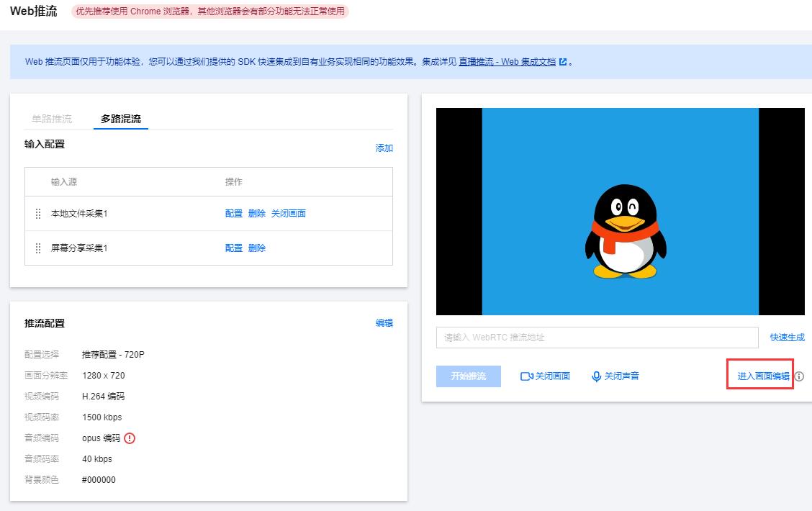Toggle the camera via 关闭画面 under the preview

pyautogui.click(x=545, y=376)
